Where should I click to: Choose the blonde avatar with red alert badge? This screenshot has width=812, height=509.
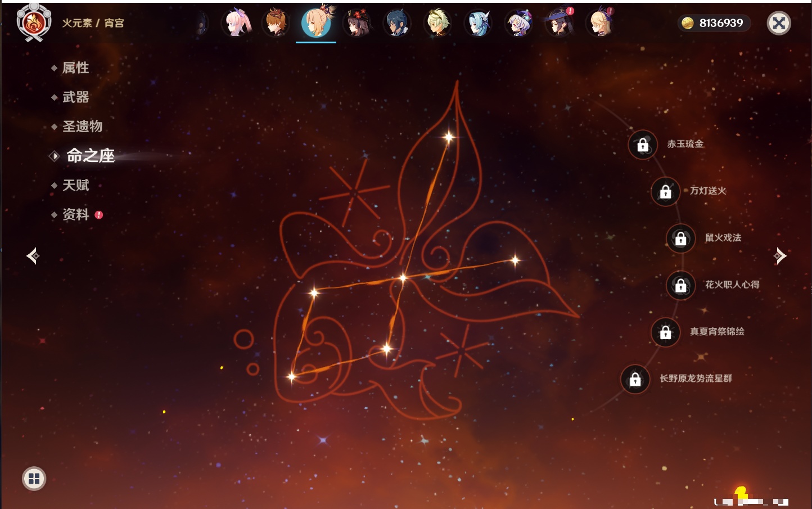pyautogui.click(x=599, y=23)
